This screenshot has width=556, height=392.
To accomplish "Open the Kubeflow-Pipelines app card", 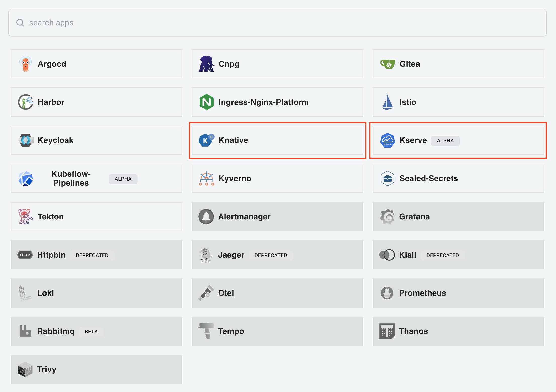I will [x=96, y=178].
